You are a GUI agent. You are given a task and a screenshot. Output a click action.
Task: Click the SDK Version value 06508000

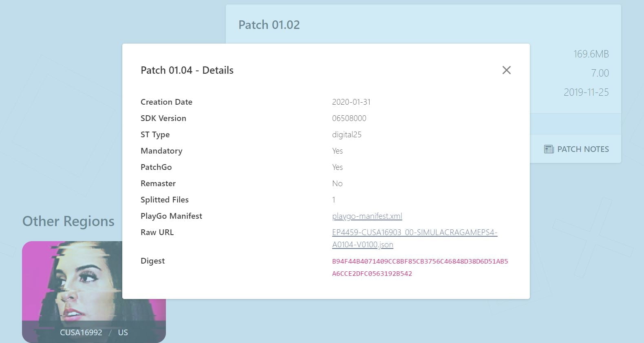(x=349, y=118)
